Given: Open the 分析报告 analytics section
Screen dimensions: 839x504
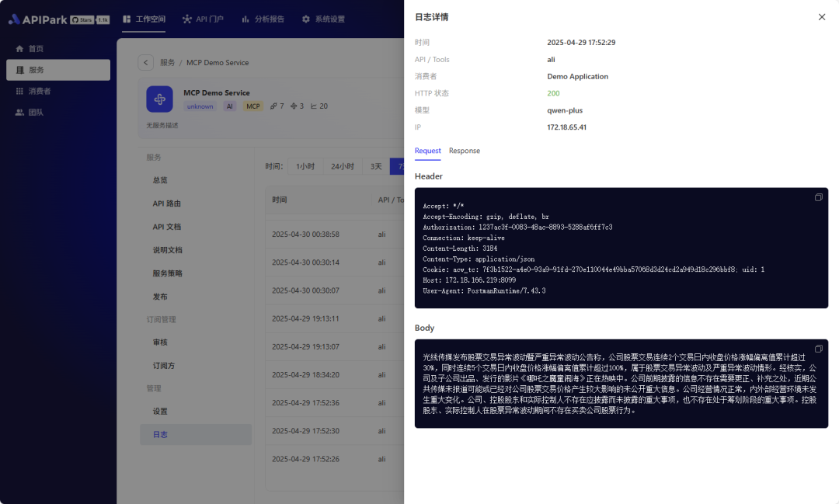Looking at the screenshot, I should pyautogui.click(x=270, y=19).
